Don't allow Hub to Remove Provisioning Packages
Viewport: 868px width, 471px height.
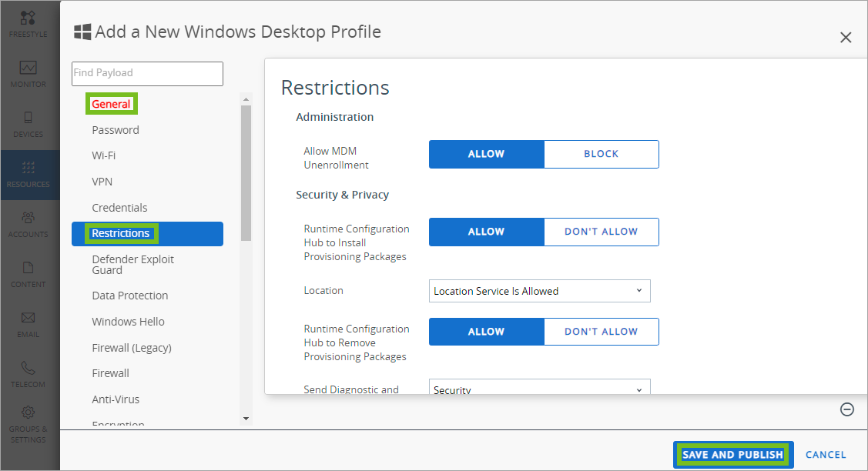[x=602, y=332]
